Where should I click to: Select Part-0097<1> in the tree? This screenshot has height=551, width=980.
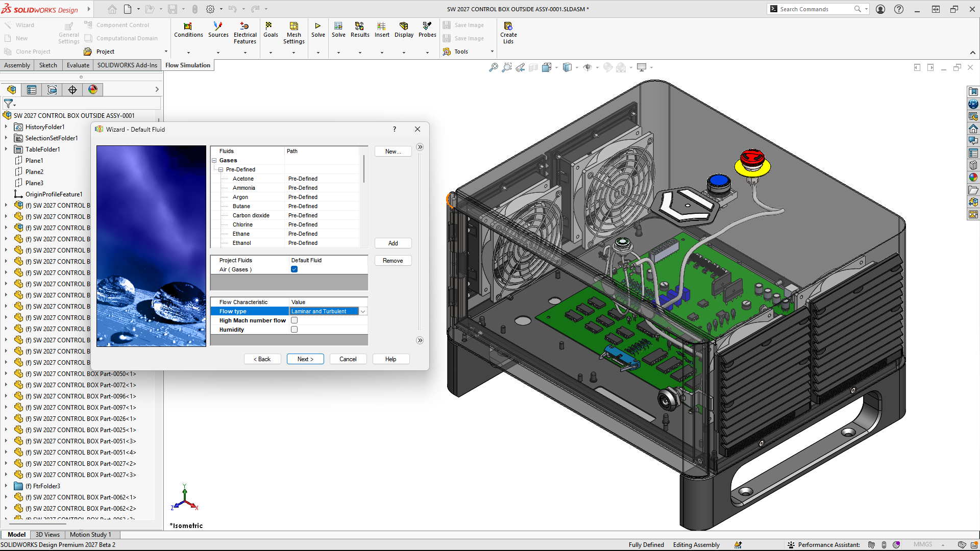84,408
